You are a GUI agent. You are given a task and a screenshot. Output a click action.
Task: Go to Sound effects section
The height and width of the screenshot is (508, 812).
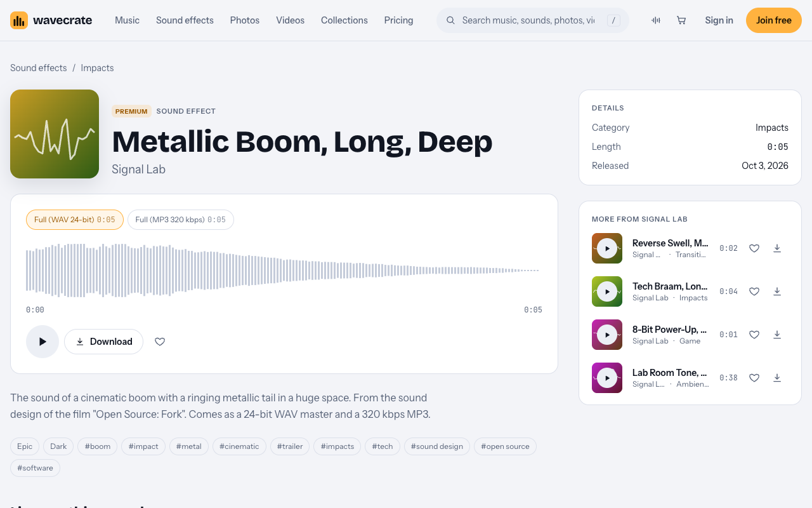(x=185, y=20)
